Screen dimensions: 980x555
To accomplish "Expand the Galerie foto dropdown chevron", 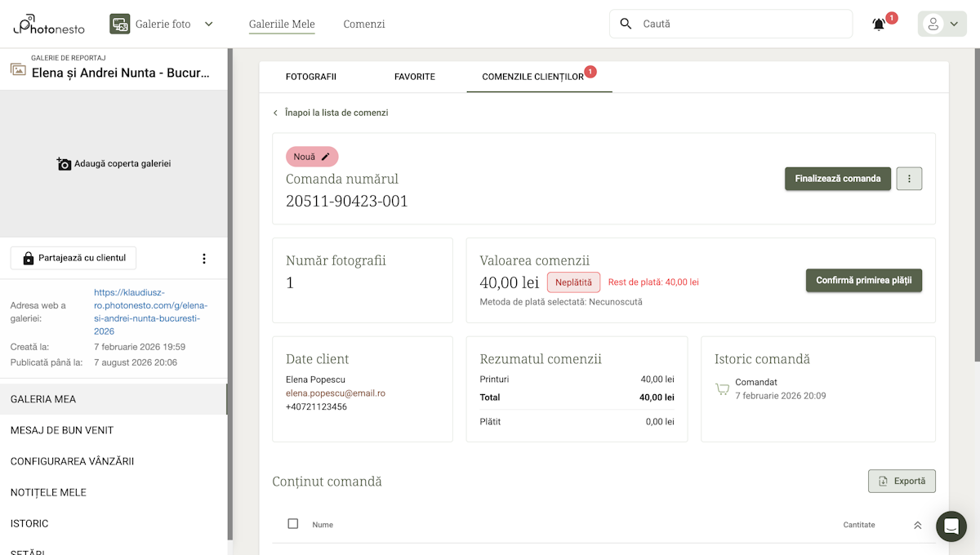I will pos(209,24).
